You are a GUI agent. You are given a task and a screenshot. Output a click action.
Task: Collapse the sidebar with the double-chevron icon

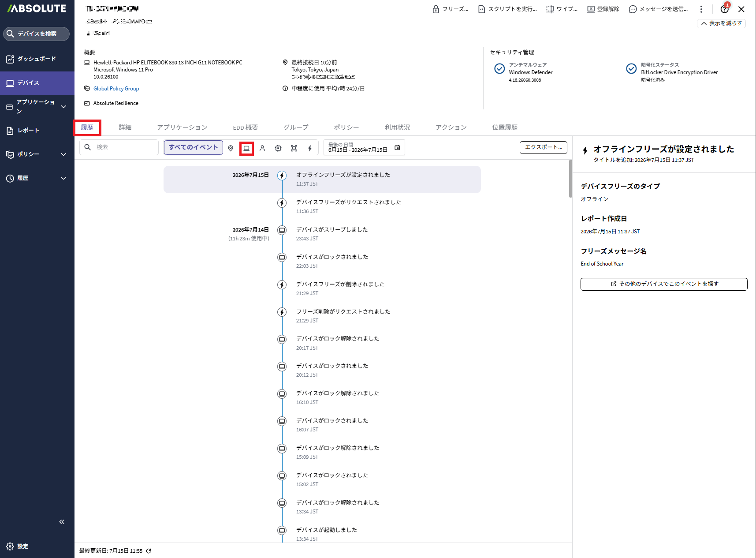click(62, 522)
